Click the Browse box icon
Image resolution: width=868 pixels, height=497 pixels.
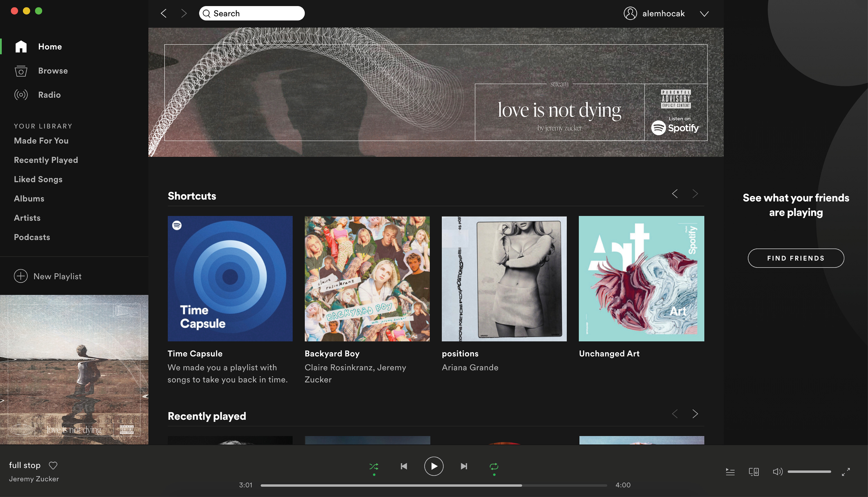tap(21, 71)
